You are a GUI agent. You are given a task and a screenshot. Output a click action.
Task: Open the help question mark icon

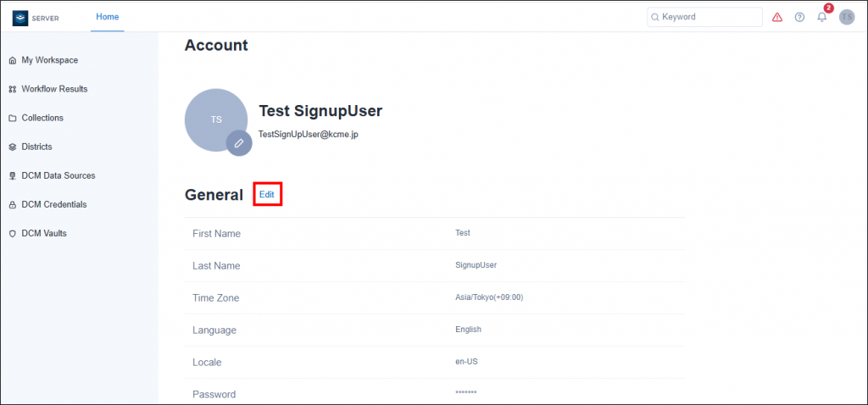[799, 17]
